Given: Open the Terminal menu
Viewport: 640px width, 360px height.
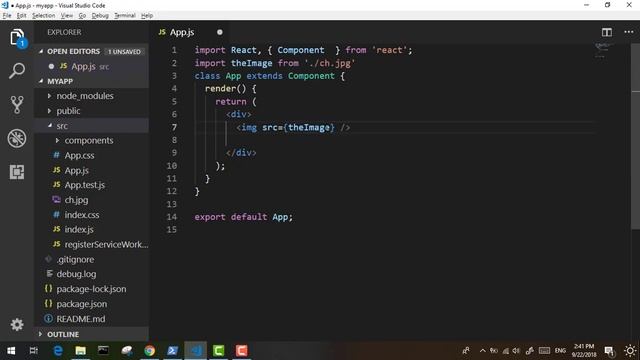Looking at the screenshot, I should click(x=124, y=16).
